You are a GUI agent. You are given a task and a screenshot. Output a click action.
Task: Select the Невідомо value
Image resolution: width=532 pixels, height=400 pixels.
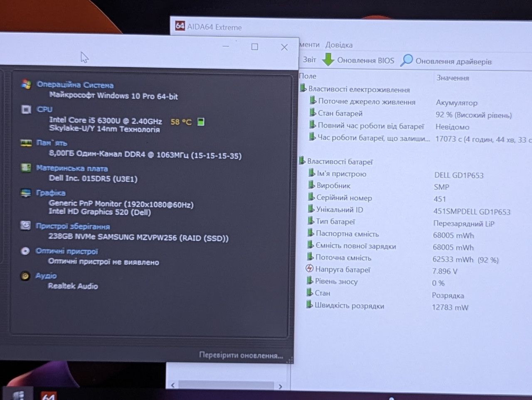(452, 127)
